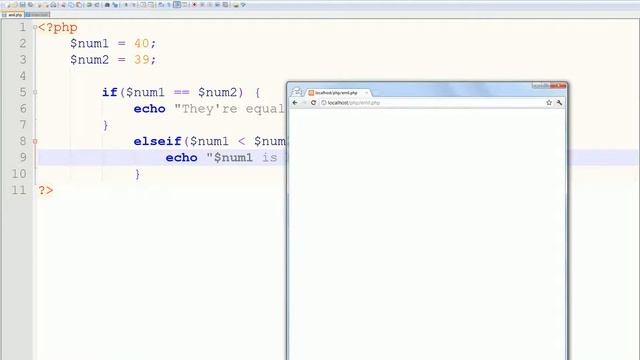Click the "echo" keyword on highlighted line 9

[182, 158]
